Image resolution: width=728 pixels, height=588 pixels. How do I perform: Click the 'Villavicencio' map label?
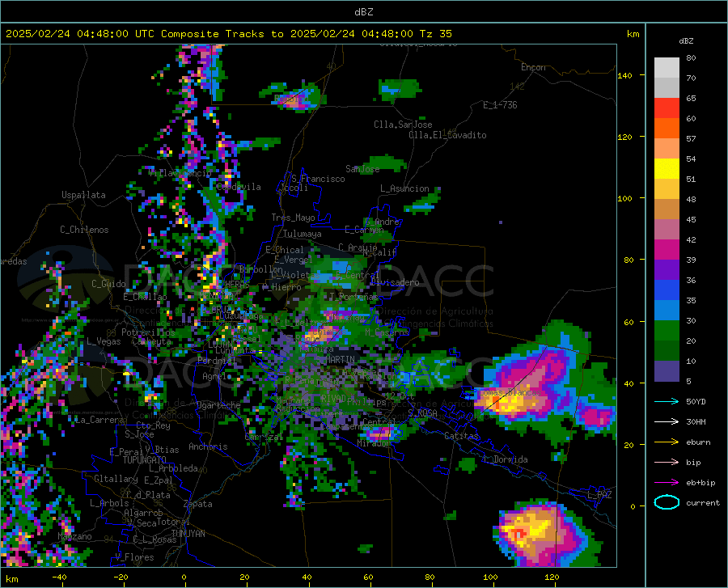tap(180, 173)
